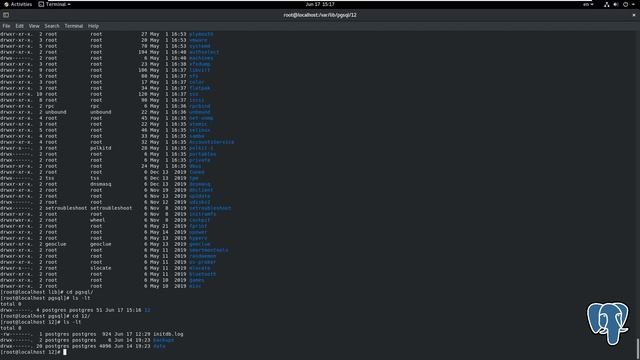
Task: Click the blue 'mlocate' directory name
Action: [x=200, y=268]
